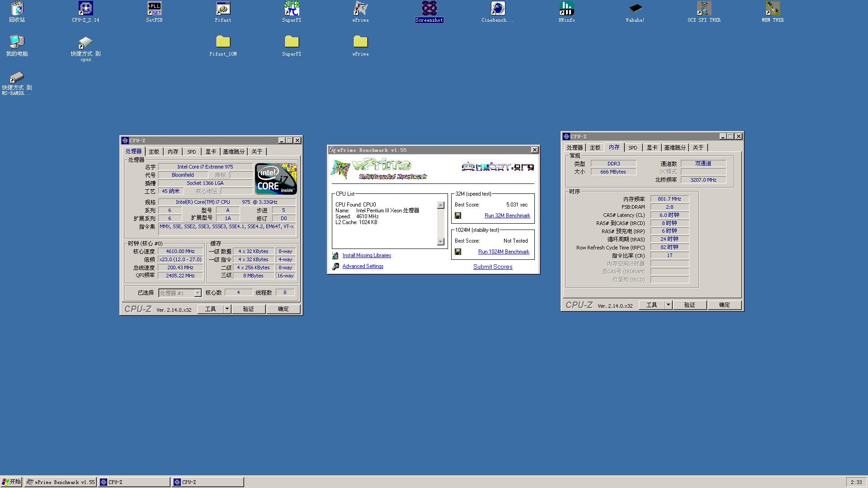Viewport: 868px width, 488px height.
Task: Click the save icon beside the 1024M score
Action: (x=458, y=252)
